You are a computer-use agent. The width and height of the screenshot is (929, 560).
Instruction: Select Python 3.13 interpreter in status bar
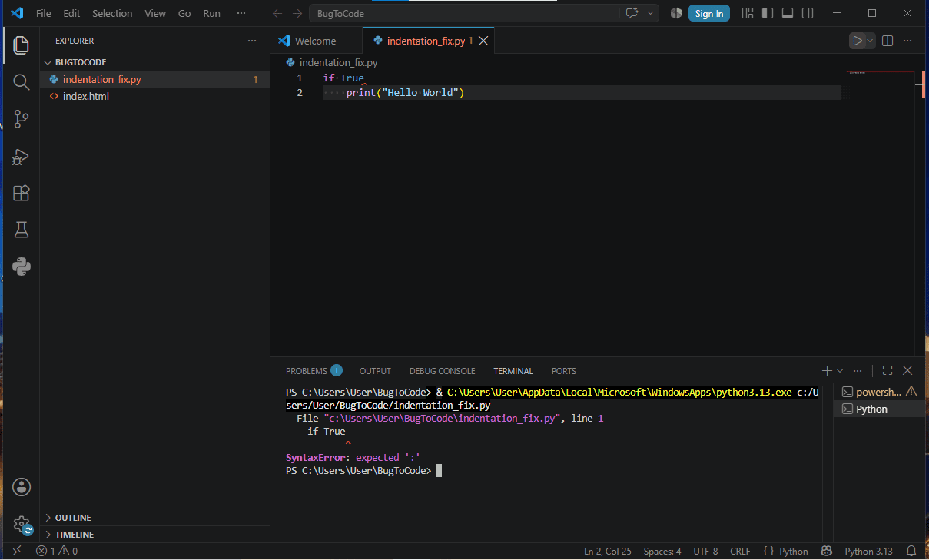868,551
